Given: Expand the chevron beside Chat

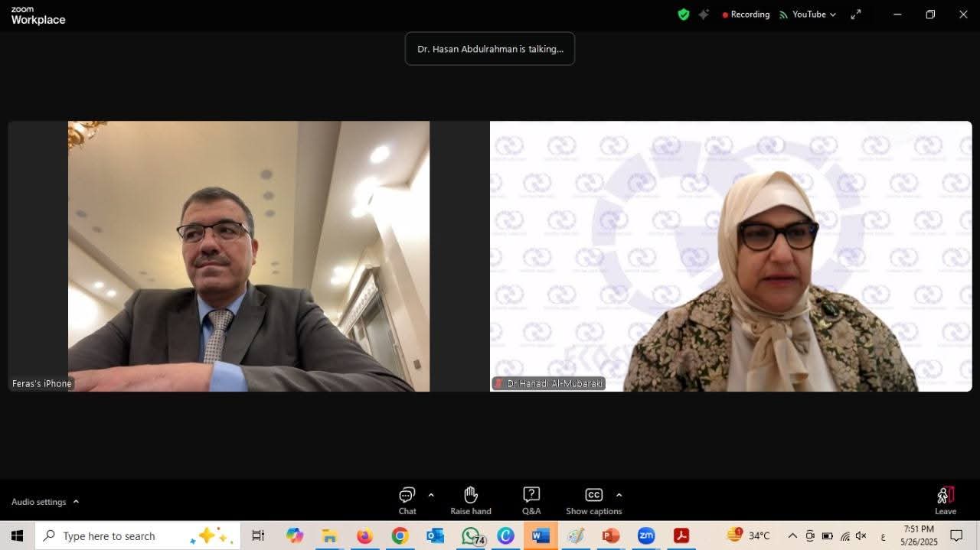Looking at the screenshot, I should coord(431,495).
